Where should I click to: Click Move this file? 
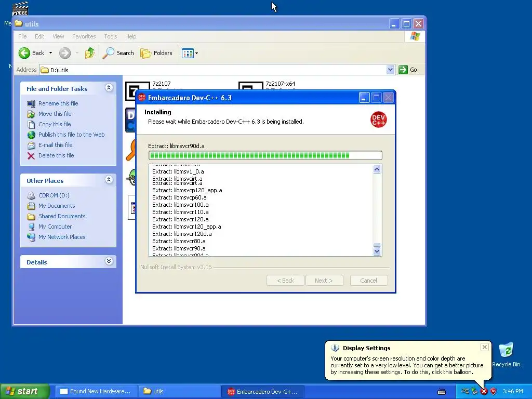coord(55,114)
